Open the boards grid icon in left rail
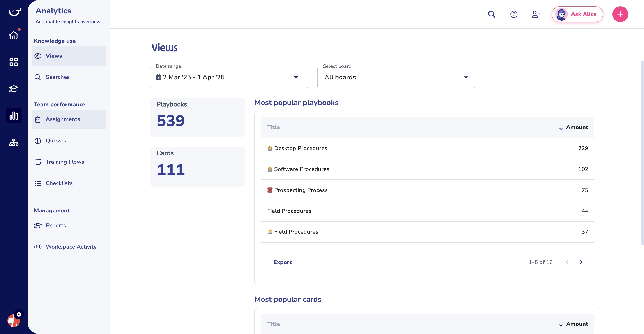Viewport: 644px width, 334px height. click(x=14, y=62)
